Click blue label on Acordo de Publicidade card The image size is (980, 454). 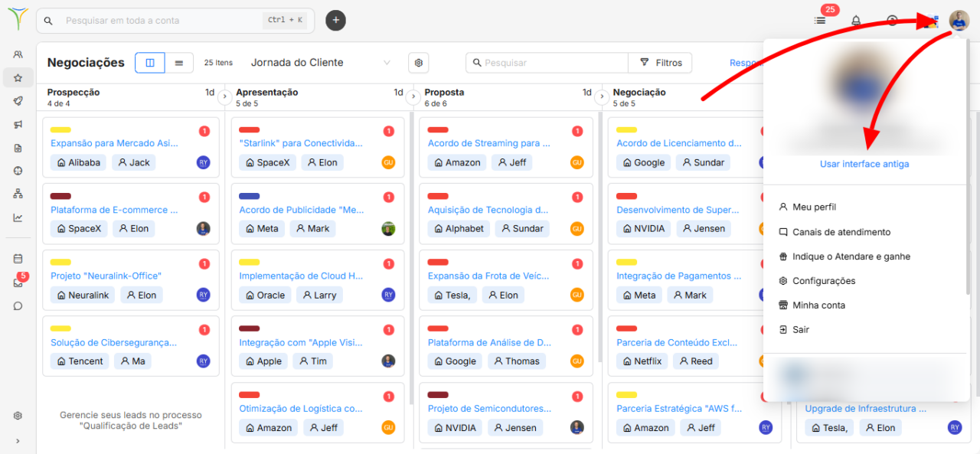tap(249, 197)
